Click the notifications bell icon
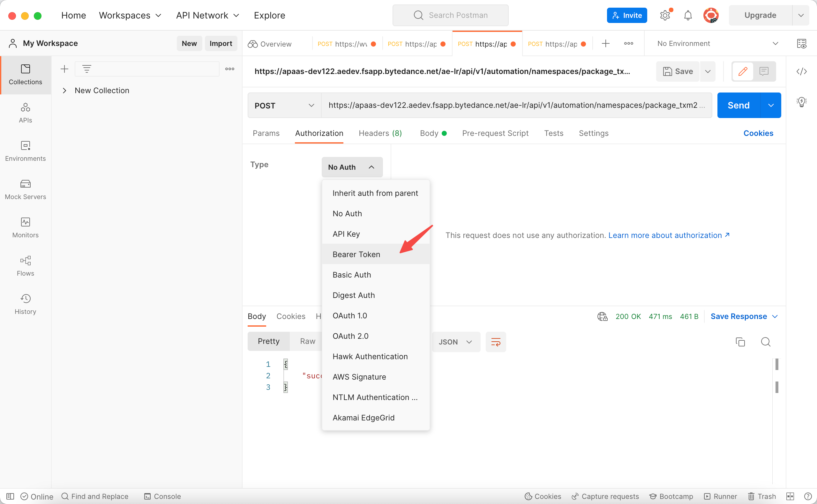Screen dimensions: 817x504 [x=688, y=15]
